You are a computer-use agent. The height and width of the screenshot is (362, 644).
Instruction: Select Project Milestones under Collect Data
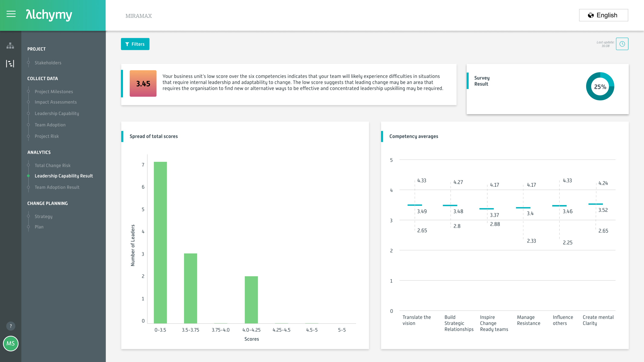click(54, 92)
